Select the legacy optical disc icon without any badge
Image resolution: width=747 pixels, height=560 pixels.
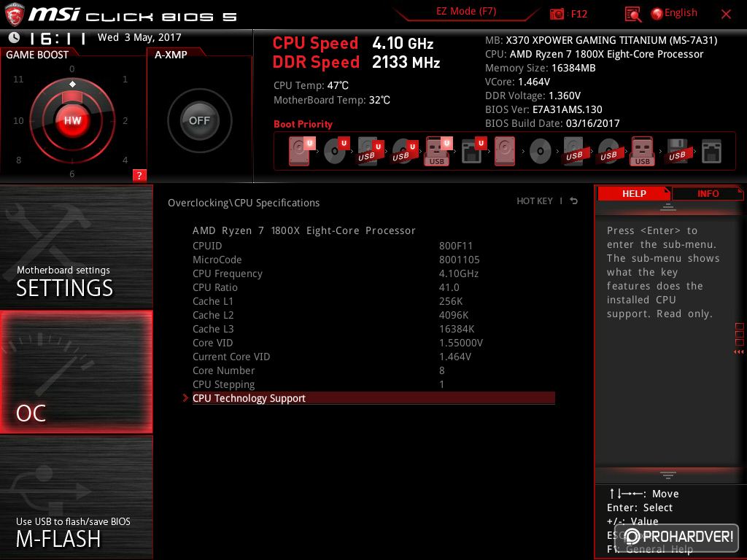click(541, 152)
